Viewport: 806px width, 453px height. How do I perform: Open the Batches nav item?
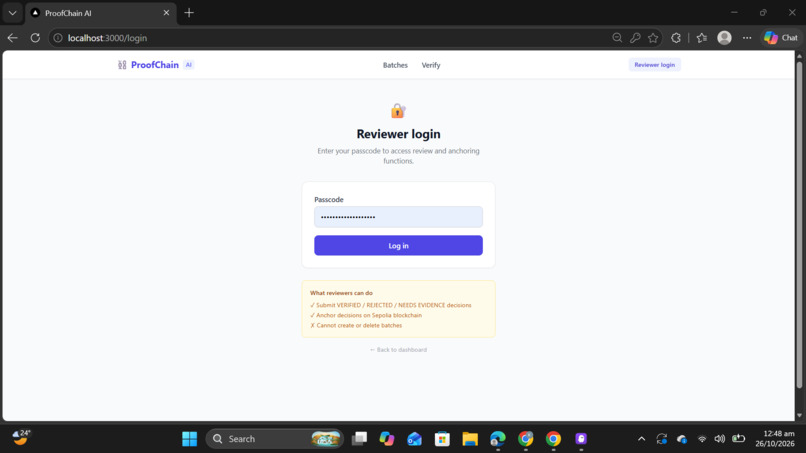click(x=395, y=65)
